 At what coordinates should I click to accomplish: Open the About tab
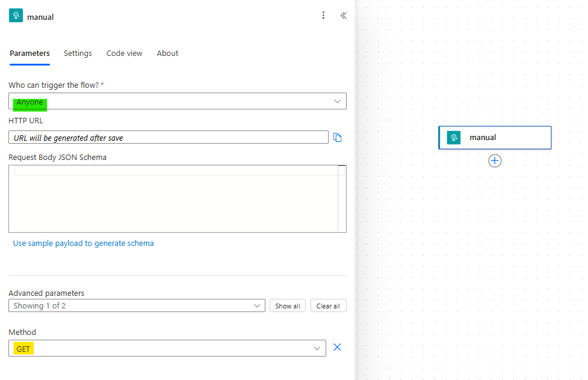coord(167,53)
